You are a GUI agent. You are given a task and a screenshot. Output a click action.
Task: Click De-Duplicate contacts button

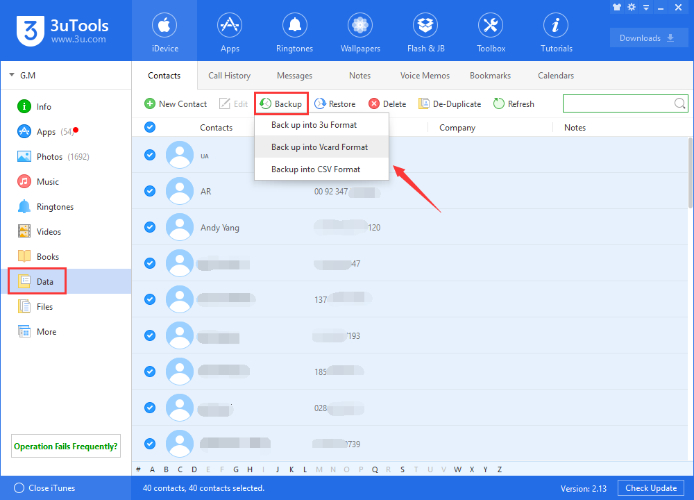(x=450, y=104)
